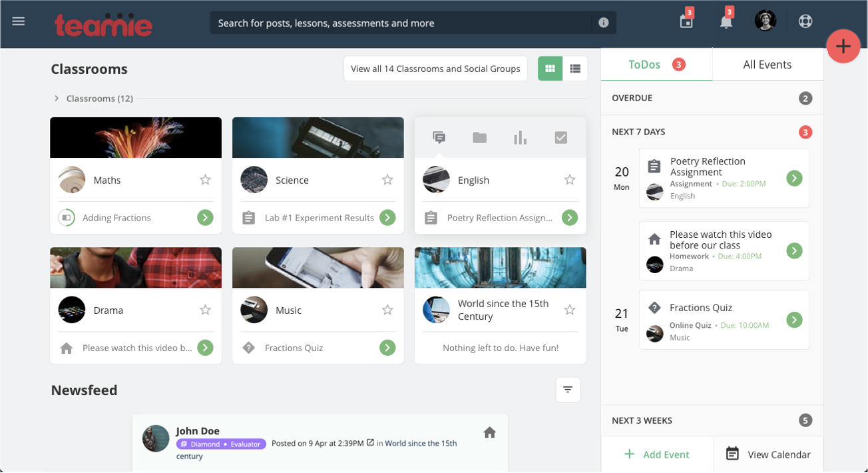Open the newsfeed filter button
The width and height of the screenshot is (868, 473).
point(568,390)
